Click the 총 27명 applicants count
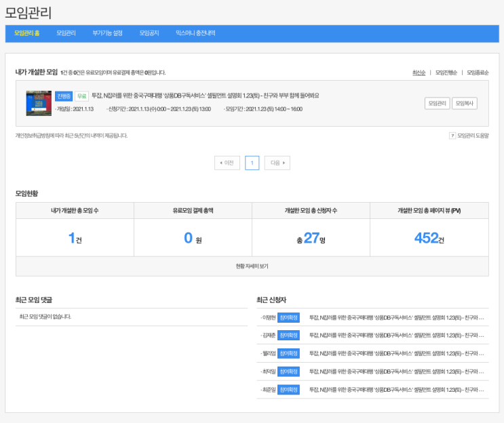 311,238
